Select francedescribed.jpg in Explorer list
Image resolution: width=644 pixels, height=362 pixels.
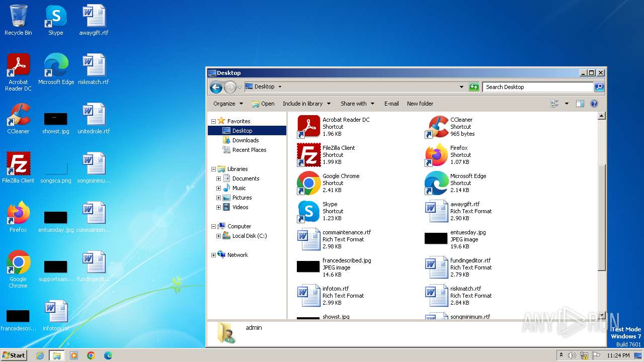(334, 267)
